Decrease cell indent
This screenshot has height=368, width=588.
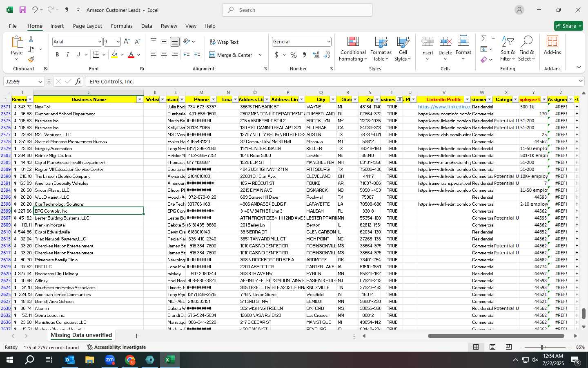pos(187,55)
